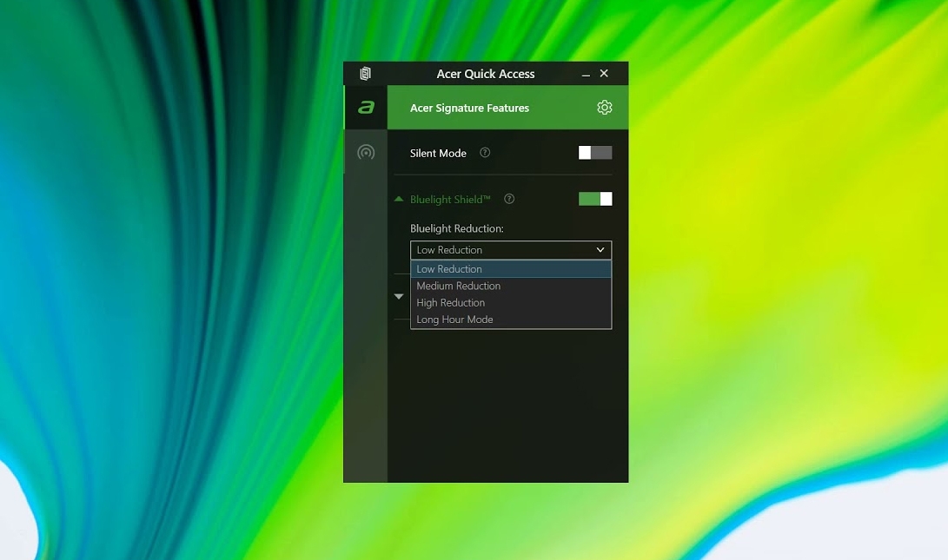Image resolution: width=948 pixels, height=560 pixels.
Task: Choose High Reduction option
Action: [511, 303]
